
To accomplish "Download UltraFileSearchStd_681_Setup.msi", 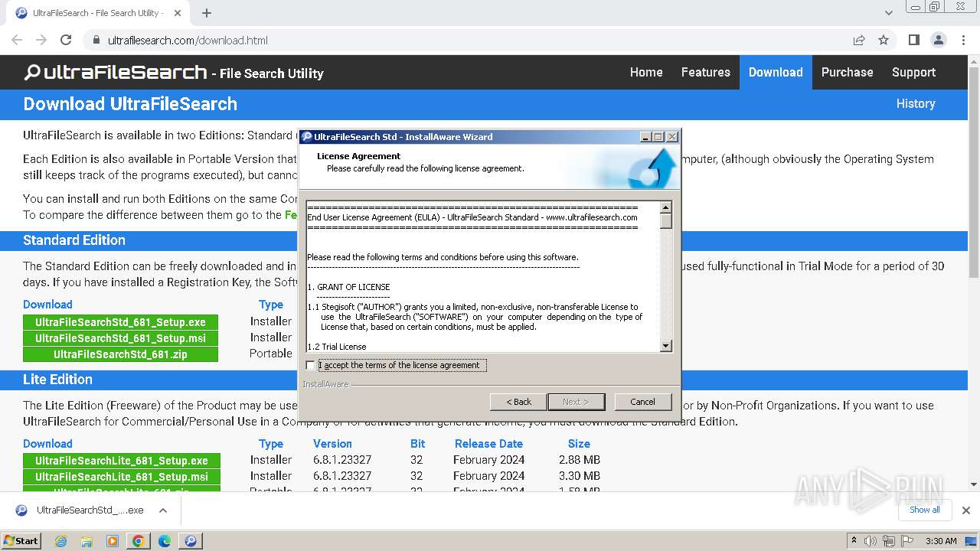I will 120,338.
